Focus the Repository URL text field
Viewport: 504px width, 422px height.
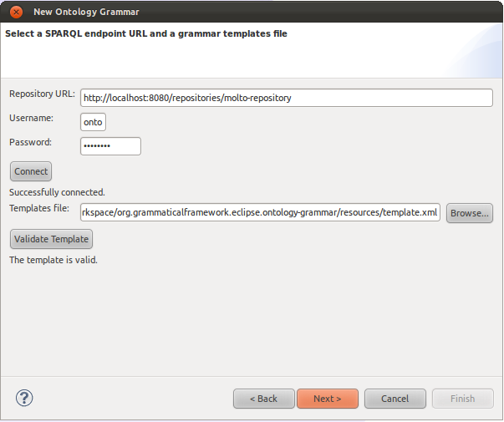click(x=287, y=98)
